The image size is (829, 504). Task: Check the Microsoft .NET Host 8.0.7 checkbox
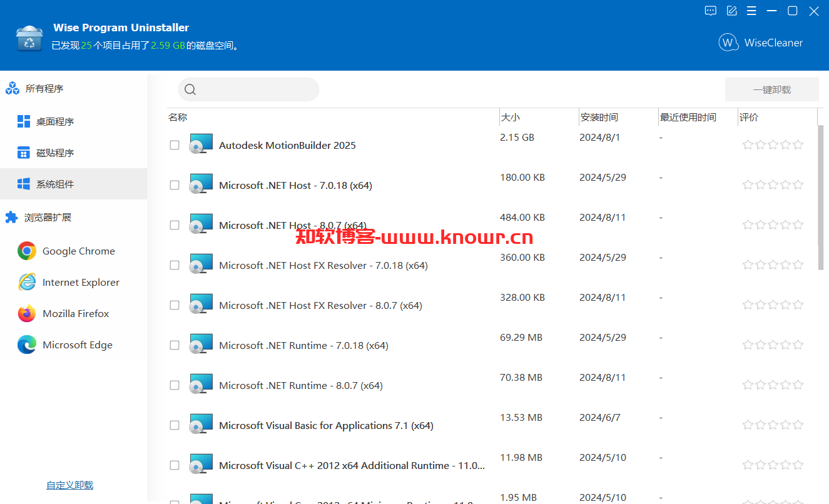pyautogui.click(x=175, y=225)
